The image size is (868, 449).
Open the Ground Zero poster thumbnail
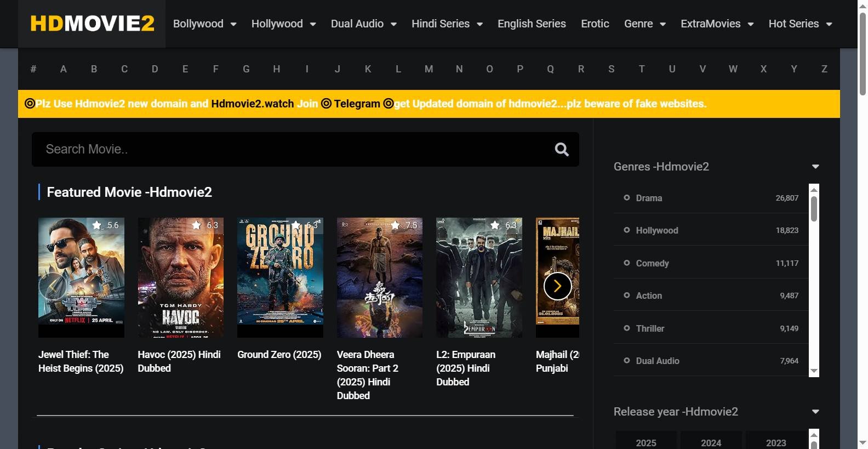pos(280,277)
